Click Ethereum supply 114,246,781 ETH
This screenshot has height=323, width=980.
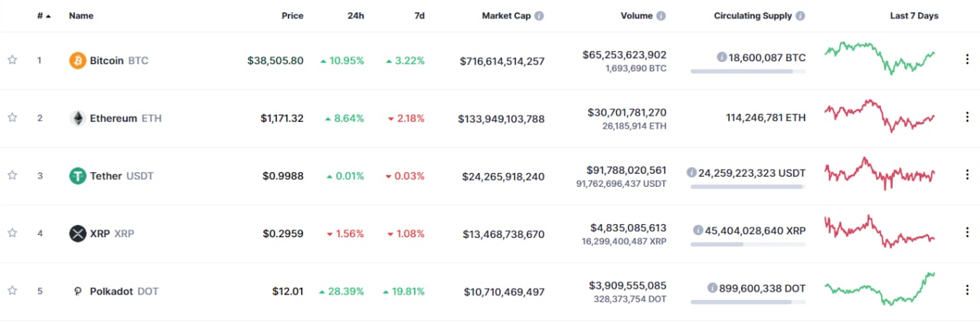point(766,118)
